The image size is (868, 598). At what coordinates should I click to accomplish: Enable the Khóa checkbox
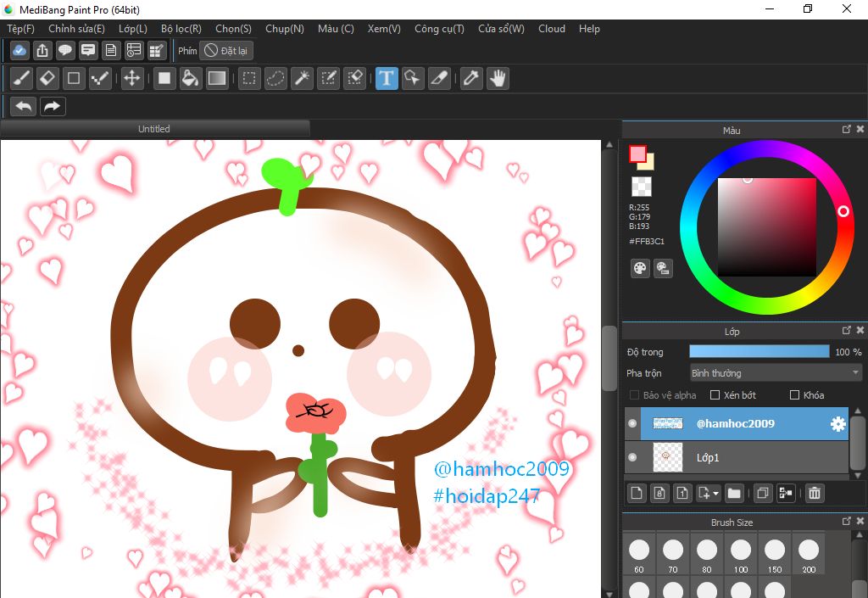(x=794, y=395)
